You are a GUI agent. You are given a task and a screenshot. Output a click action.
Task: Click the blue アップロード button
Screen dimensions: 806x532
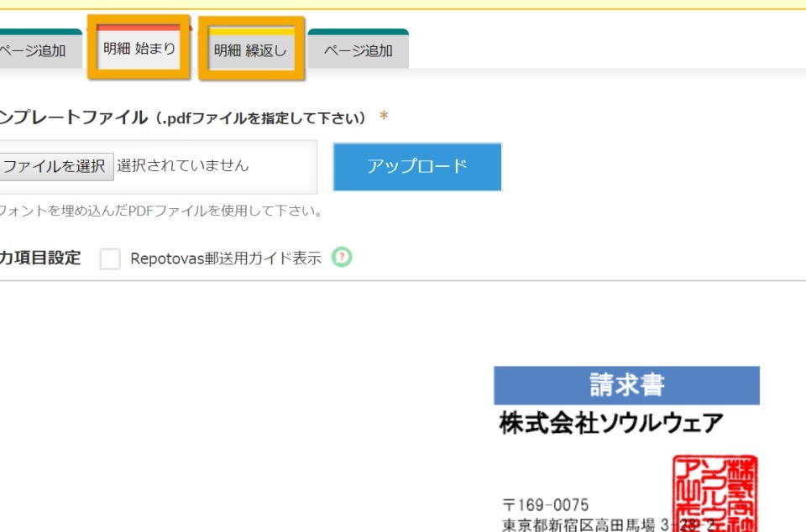click(x=417, y=166)
